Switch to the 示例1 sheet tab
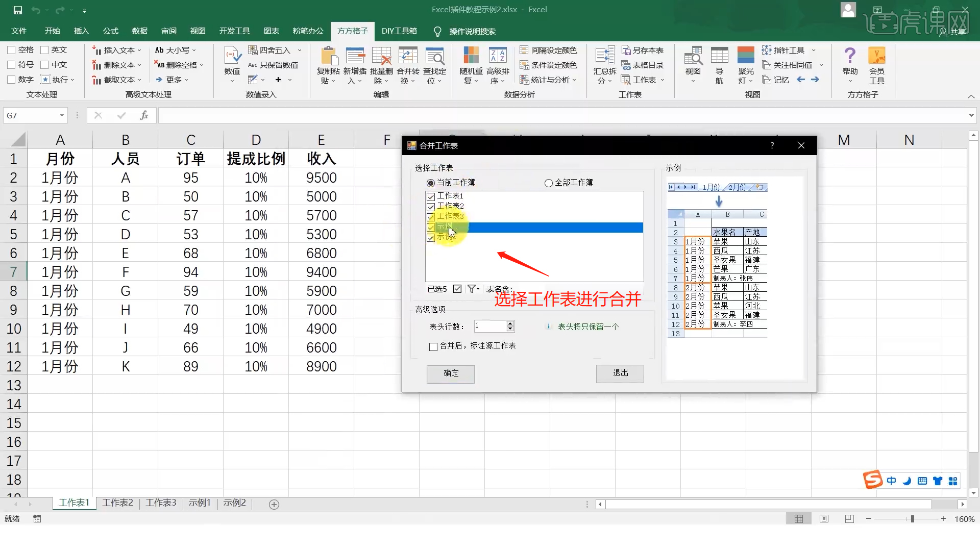Viewport: 980px width, 551px height. [200, 503]
